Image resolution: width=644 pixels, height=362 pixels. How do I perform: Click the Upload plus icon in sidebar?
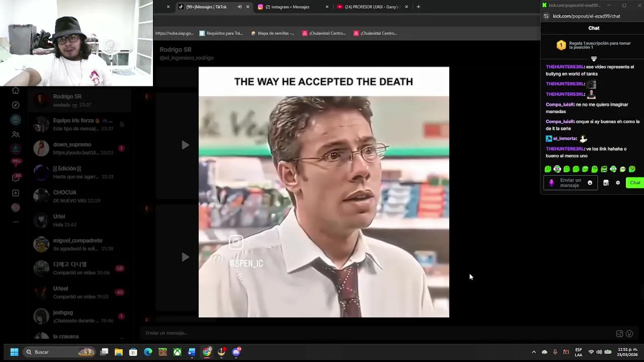[x=16, y=193]
